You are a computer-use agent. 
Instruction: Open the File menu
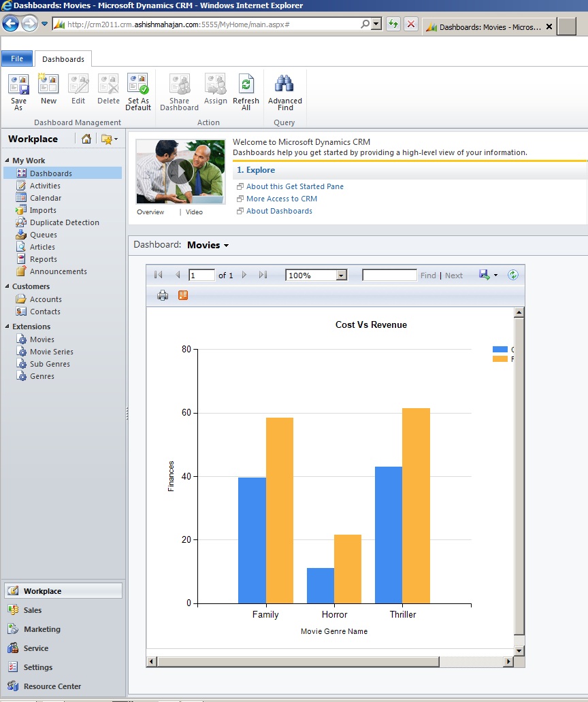(x=16, y=59)
